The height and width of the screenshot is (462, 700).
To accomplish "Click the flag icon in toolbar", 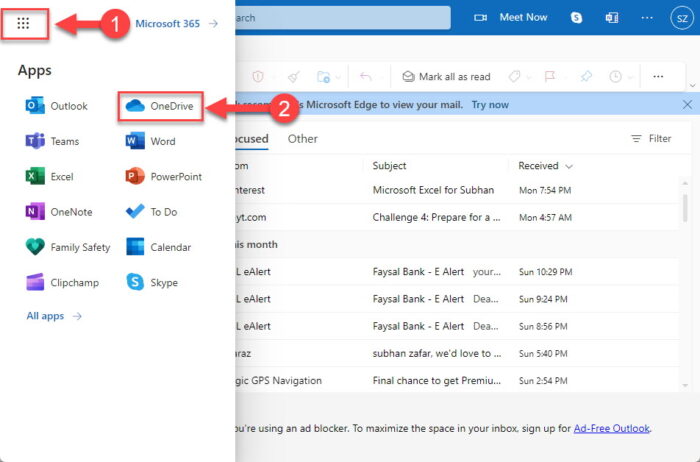I will [550, 77].
